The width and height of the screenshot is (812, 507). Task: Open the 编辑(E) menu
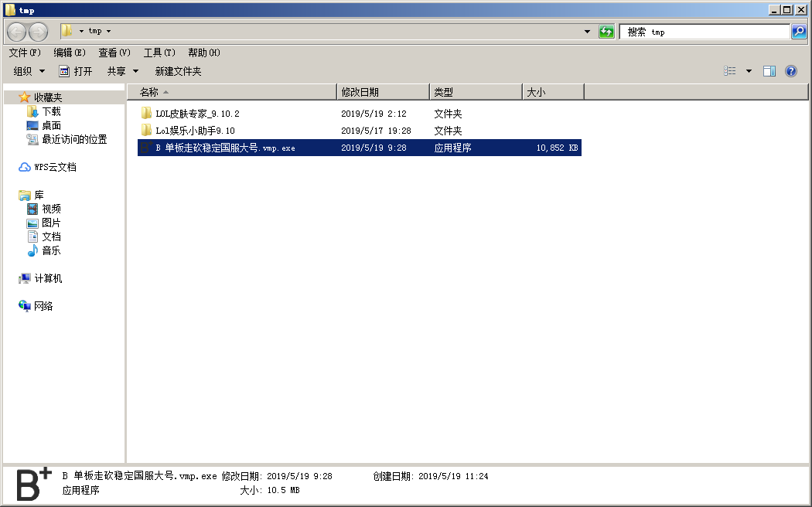pyautogui.click(x=70, y=53)
